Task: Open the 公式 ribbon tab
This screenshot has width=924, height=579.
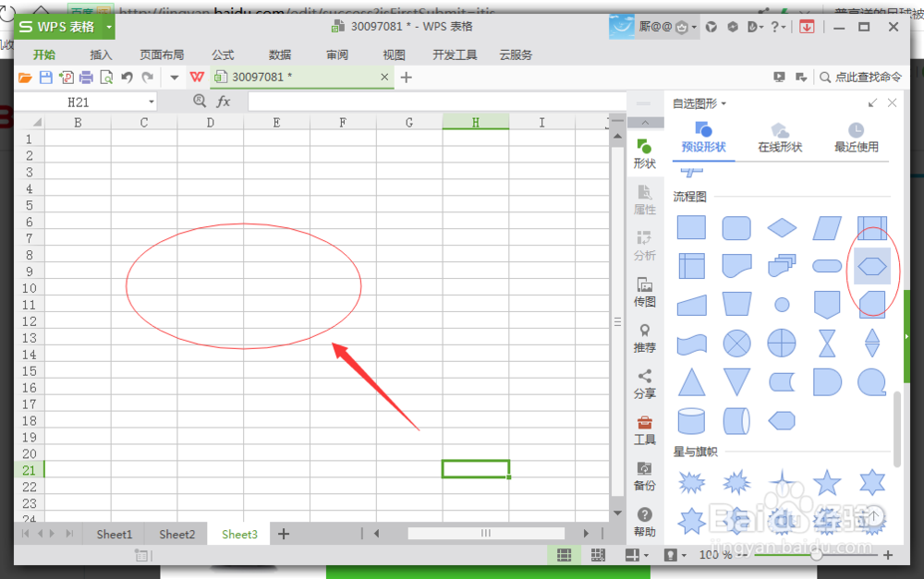Action: point(223,54)
